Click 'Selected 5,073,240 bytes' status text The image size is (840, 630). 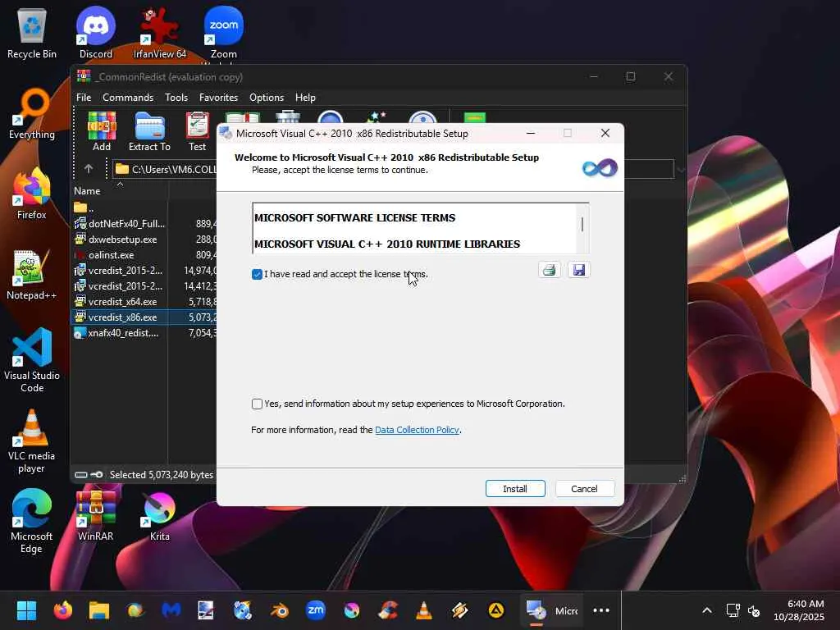tap(162, 475)
